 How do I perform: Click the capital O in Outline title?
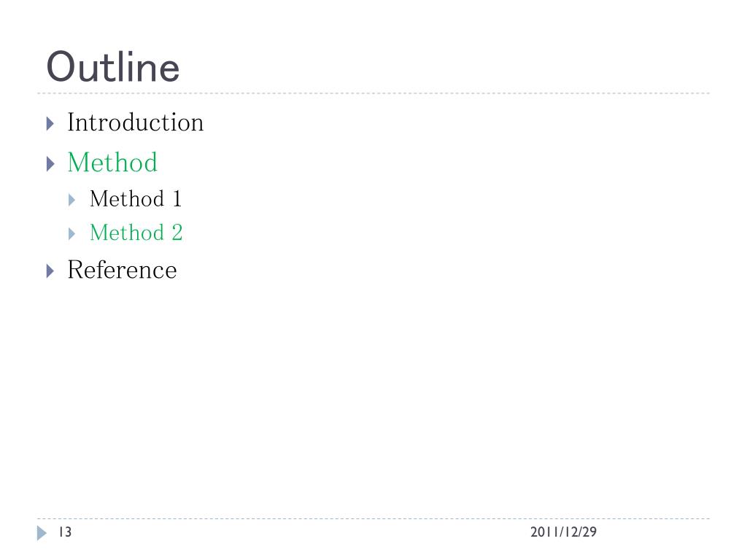[x=62, y=67]
